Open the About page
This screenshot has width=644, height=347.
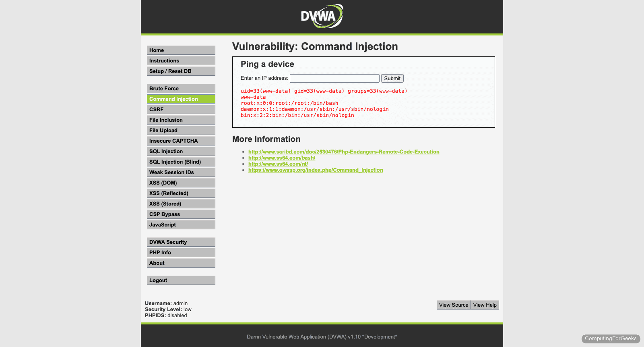tap(181, 263)
